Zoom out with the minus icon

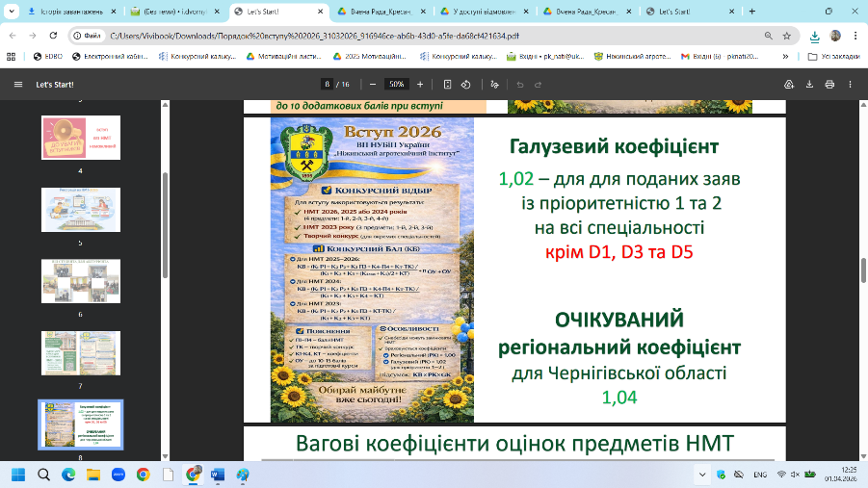(372, 84)
